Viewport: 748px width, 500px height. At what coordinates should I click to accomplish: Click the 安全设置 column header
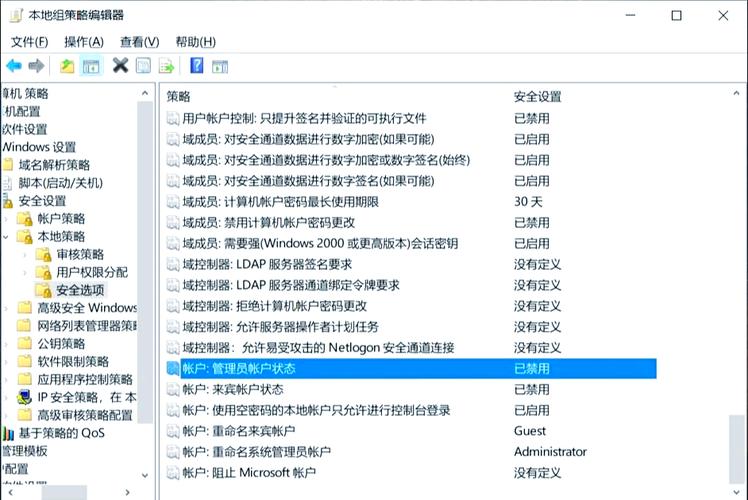pos(538,96)
